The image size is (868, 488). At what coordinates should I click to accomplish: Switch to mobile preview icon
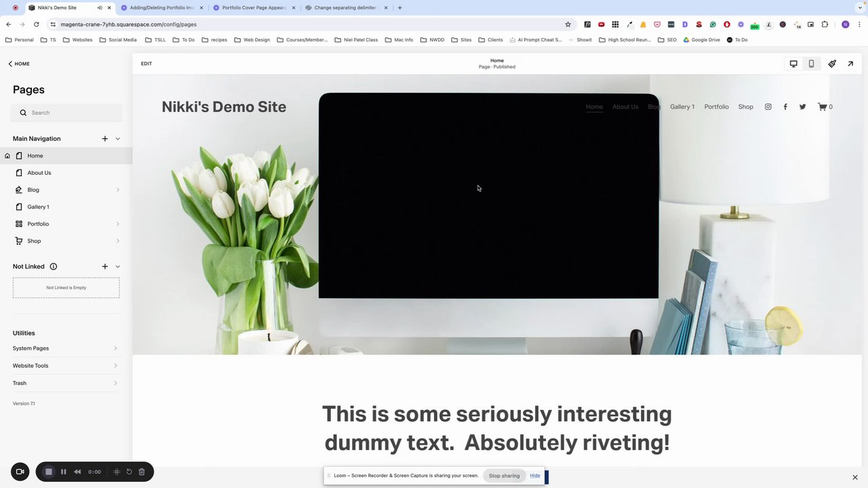click(811, 64)
